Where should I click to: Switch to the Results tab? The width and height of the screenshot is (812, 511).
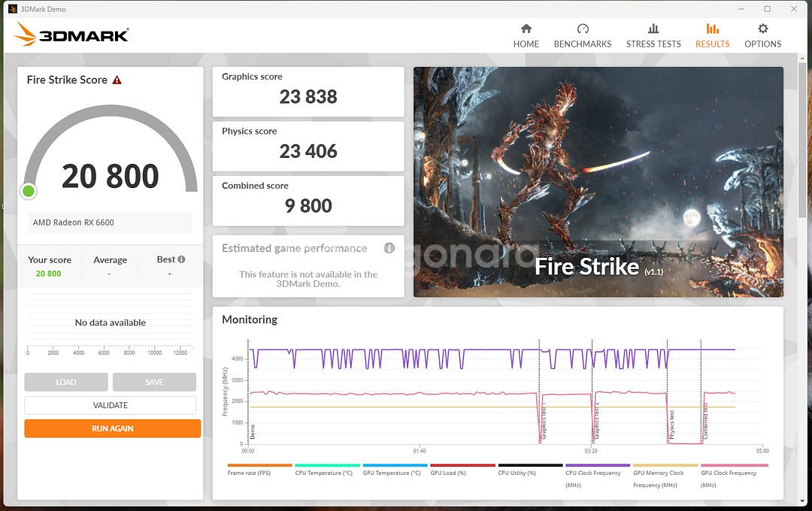click(x=712, y=35)
